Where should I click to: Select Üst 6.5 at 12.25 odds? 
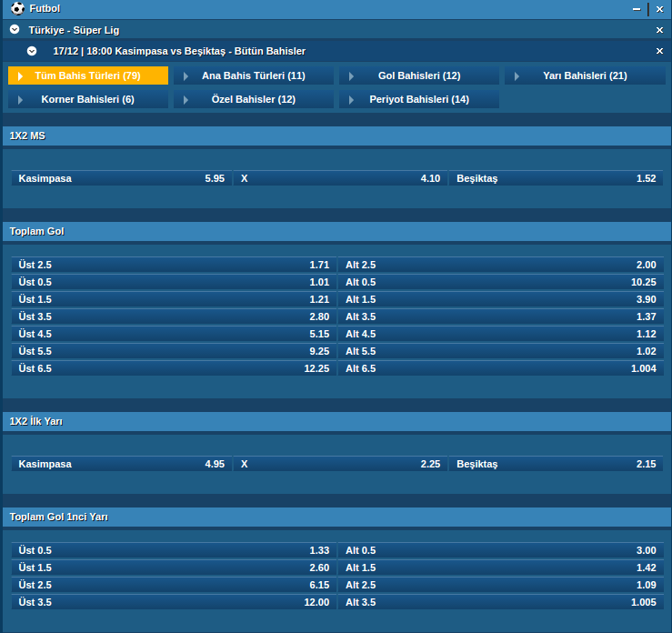[x=174, y=368]
